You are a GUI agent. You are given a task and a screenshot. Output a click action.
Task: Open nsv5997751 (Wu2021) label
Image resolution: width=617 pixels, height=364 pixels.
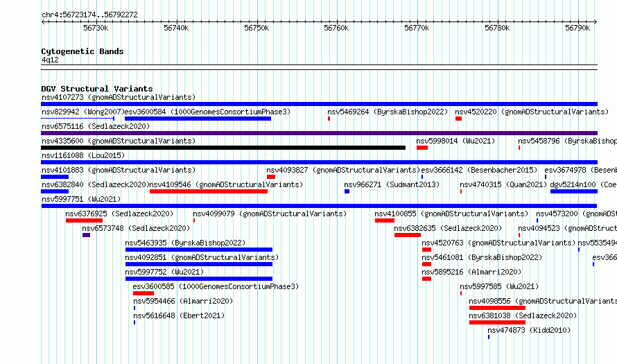pyautogui.click(x=81, y=199)
